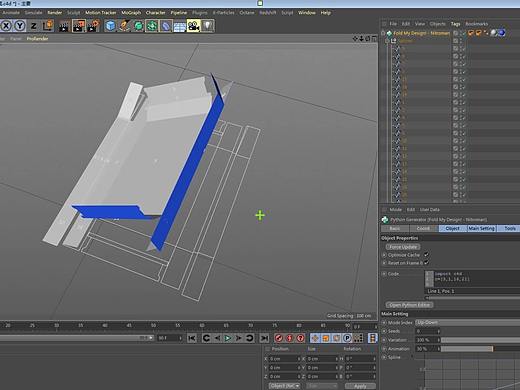Open ProRender viewport menu

pyautogui.click(x=37, y=38)
